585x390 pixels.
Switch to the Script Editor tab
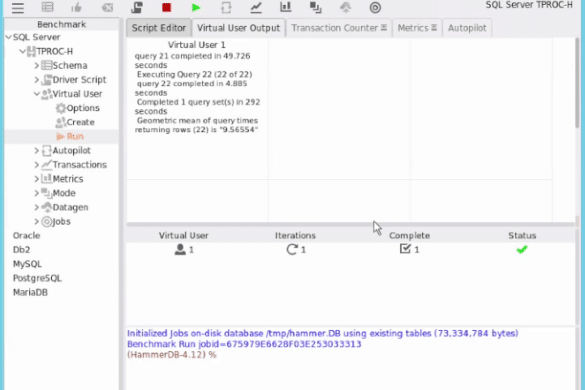pyautogui.click(x=159, y=28)
